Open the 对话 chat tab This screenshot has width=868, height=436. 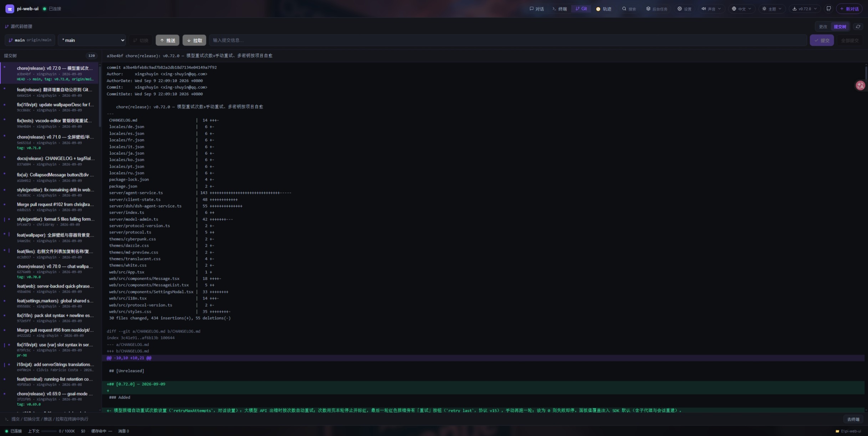[537, 9]
